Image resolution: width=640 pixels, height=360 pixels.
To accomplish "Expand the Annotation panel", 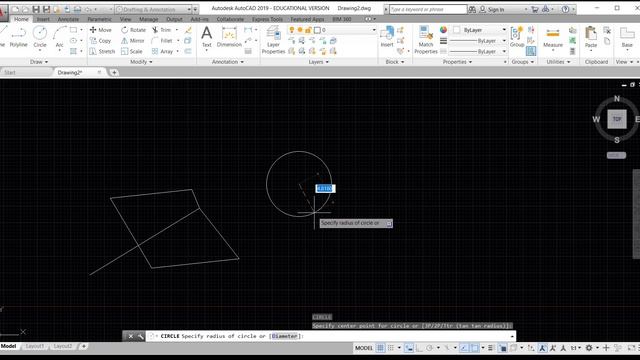I will pos(228,62).
